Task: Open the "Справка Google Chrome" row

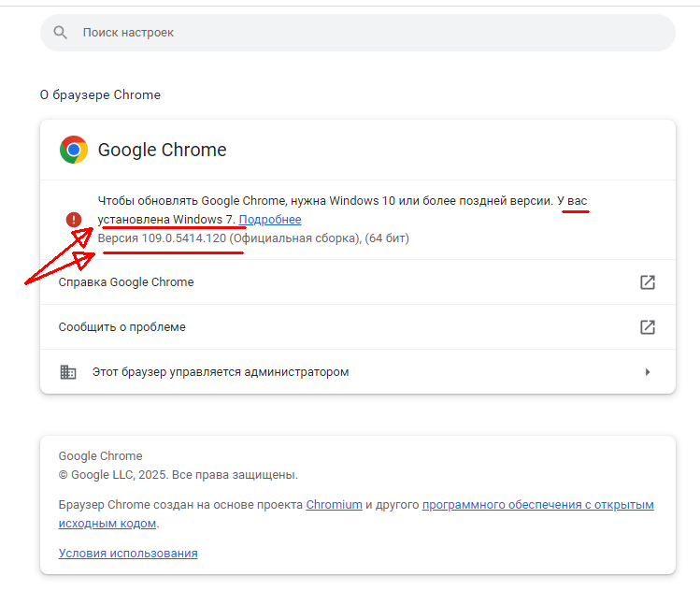Action: click(126, 282)
